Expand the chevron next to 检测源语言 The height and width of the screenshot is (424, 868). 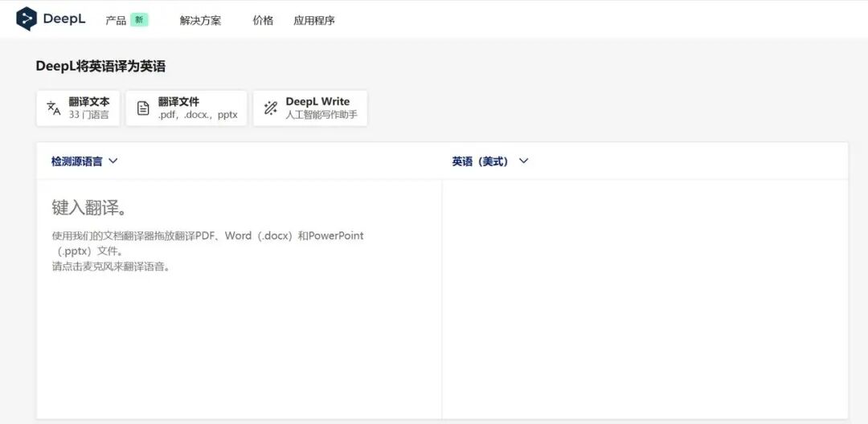pos(113,161)
